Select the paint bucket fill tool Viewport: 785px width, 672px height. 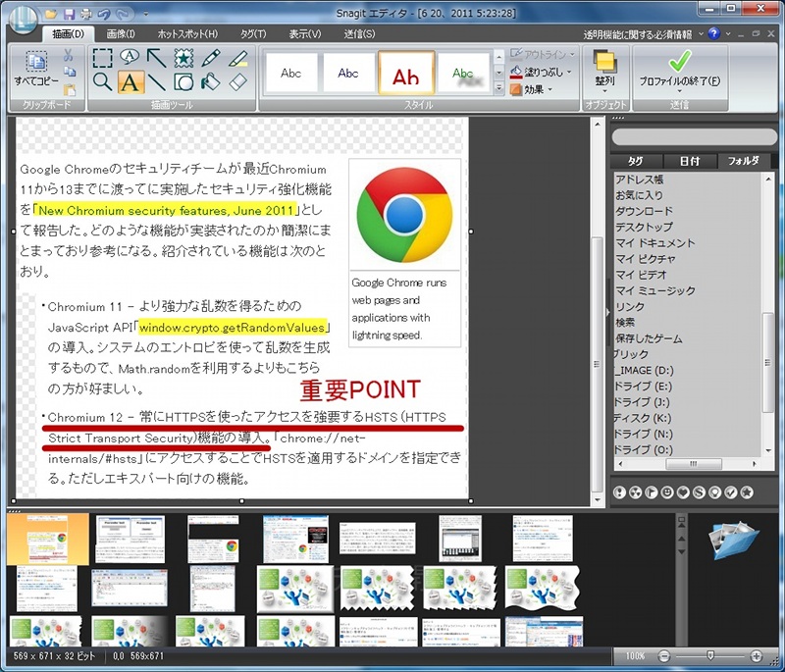coord(211,82)
